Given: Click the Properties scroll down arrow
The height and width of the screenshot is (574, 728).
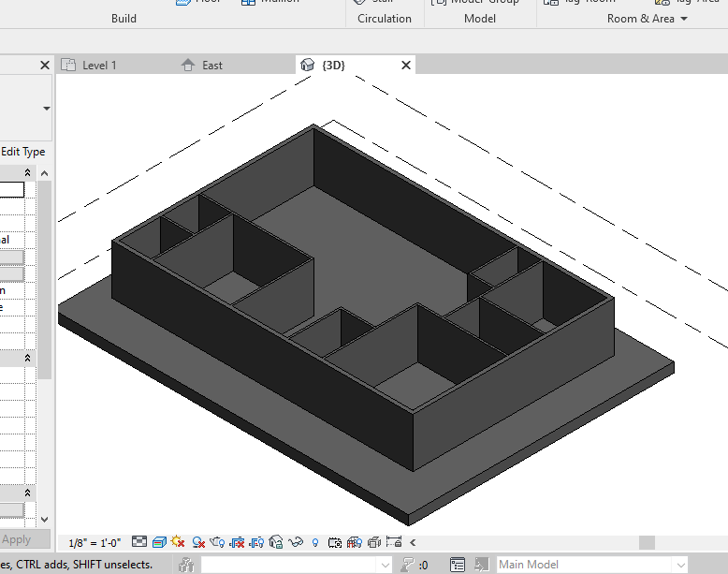Looking at the screenshot, I should 45,519.
